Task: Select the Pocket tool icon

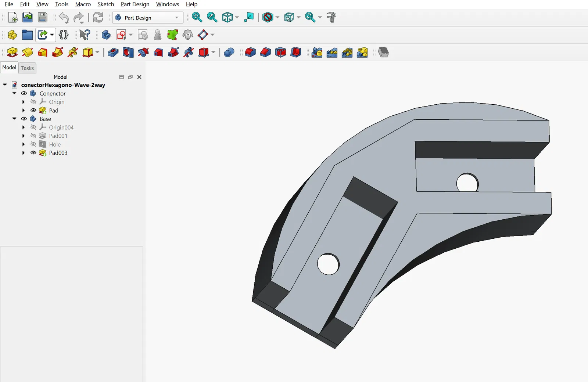Action: tap(113, 53)
